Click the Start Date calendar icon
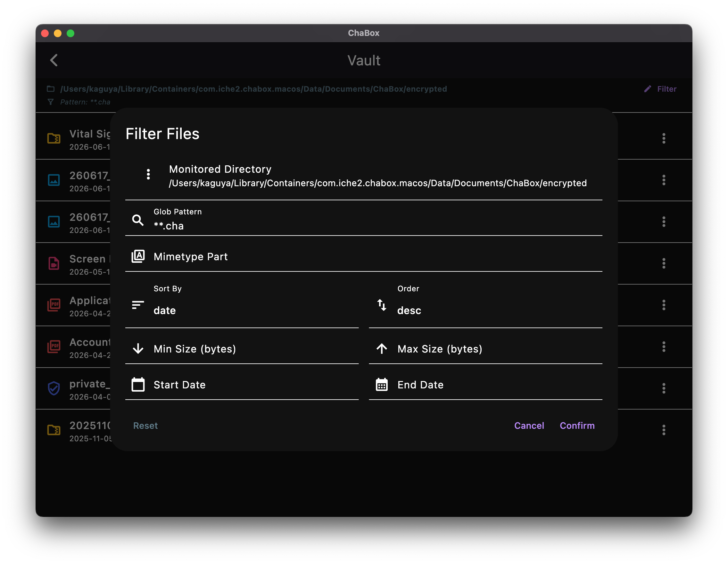This screenshot has width=728, height=564. click(x=138, y=385)
